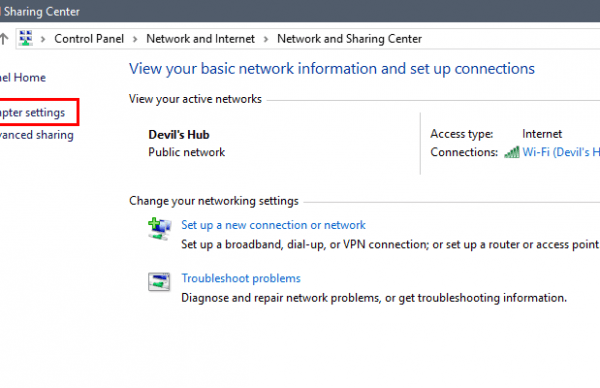Open Change advanced sharing settings link

(x=37, y=135)
